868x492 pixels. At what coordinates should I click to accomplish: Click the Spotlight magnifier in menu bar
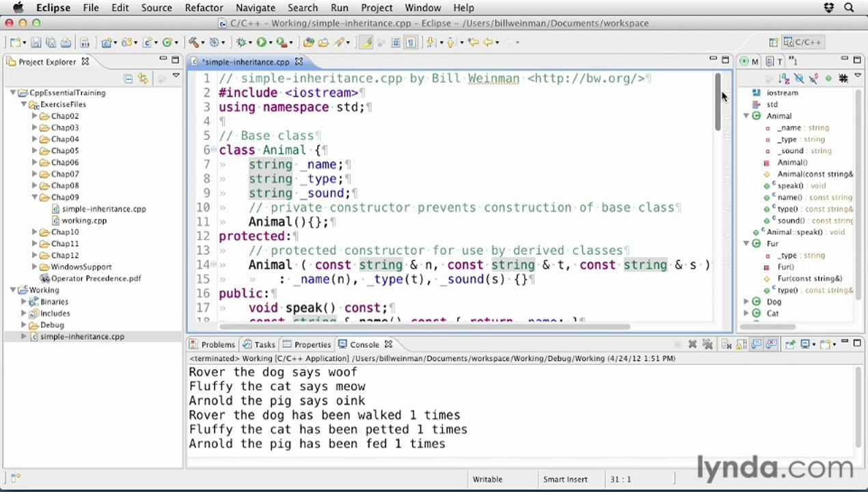tap(849, 8)
